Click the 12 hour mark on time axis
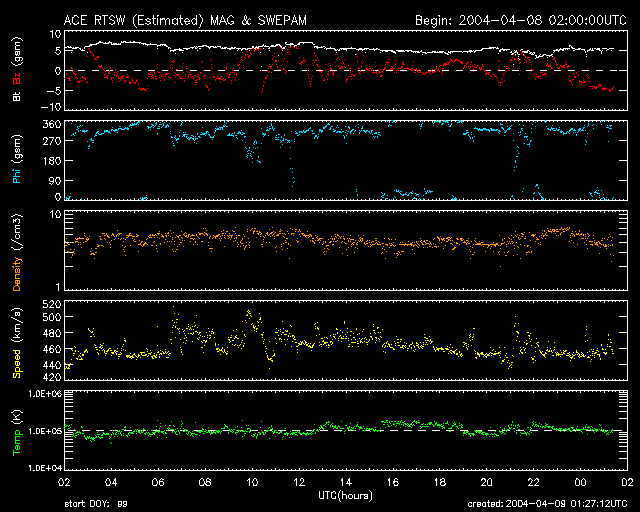The height and width of the screenshot is (512, 640). pos(297,482)
